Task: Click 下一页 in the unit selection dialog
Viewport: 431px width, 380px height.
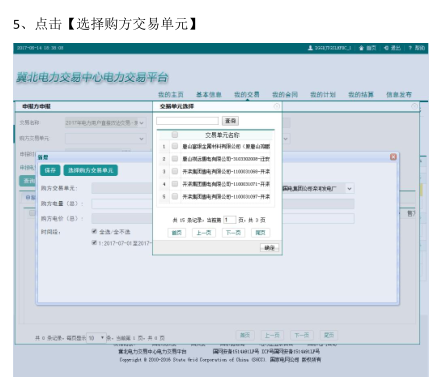Action: pos(233,233)
